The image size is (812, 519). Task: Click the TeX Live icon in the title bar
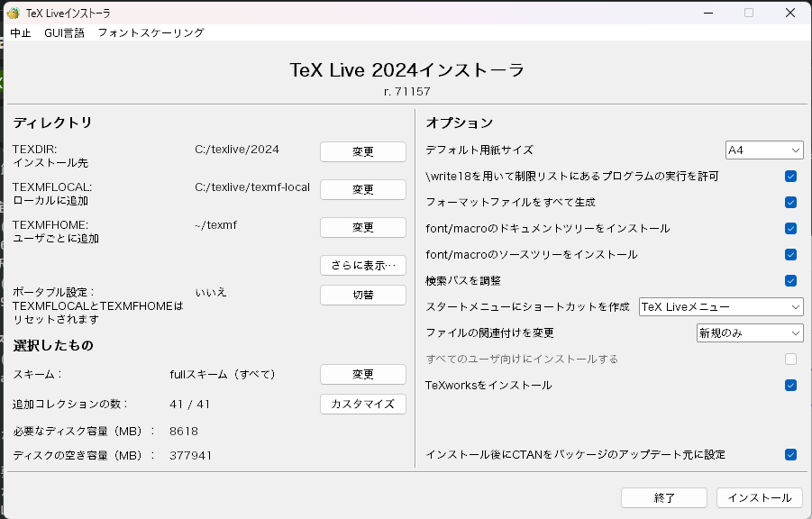tap(12, 12)
